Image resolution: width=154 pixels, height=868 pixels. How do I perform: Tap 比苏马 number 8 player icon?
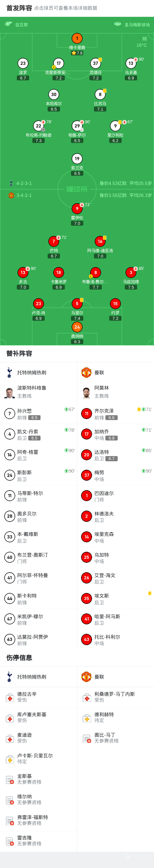[100, 94]
